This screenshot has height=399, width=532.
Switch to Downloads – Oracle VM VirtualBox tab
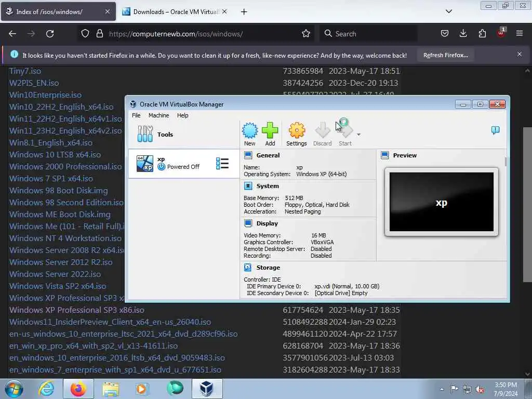pos(176,11)
